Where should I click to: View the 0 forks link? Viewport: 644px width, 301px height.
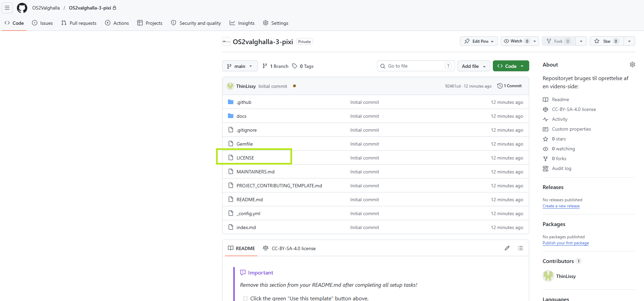555,158
